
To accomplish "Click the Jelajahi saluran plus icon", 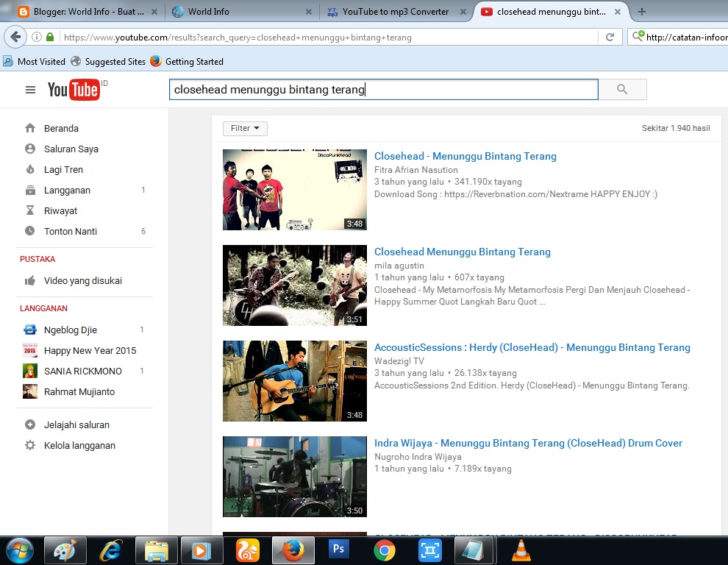I will tap(30, 424).
